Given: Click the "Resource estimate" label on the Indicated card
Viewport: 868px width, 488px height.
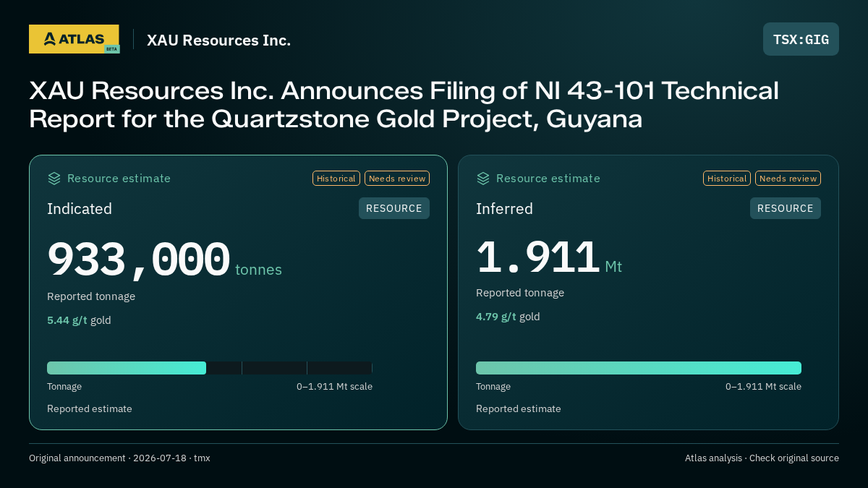Looking at the screenshot, I should pos(119,179).
